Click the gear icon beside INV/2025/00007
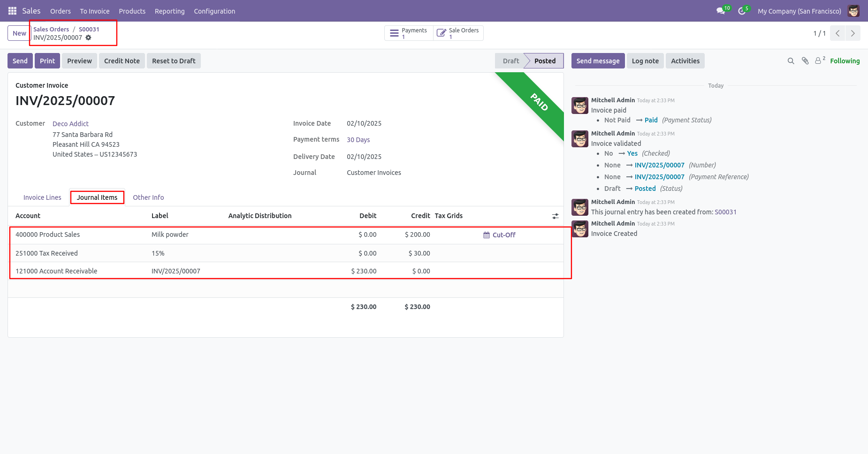 [x=88, y=38]
